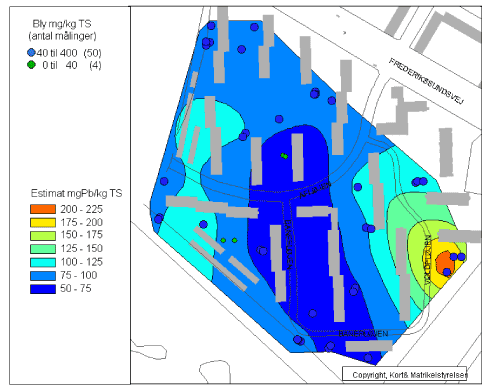Click the yellow 175 - 200 legend swatch

click(x=43, y=222)
